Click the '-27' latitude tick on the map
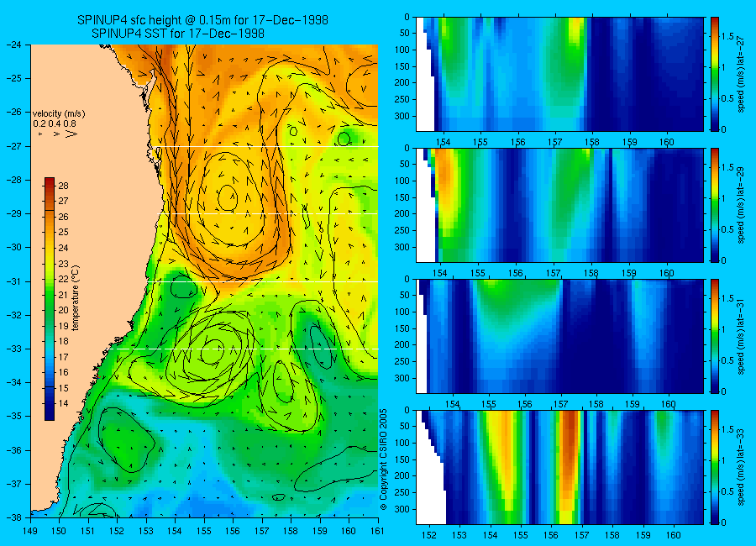Viewport: 756px width, 546px height. [x=13, y=146]
